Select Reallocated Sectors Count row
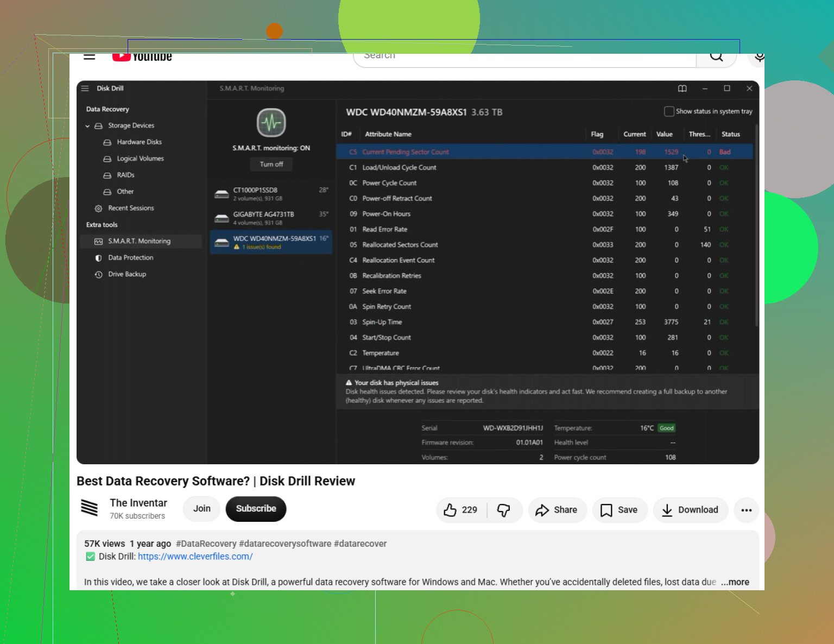The image size is (834, 644). coord(545,245)
